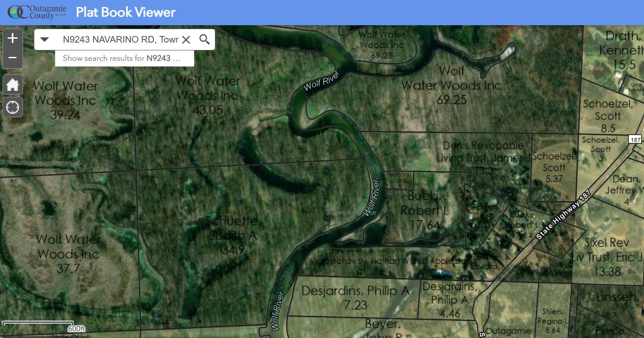The height and width of the screenshot is (338, 644).
Task: Focus the N9243 NAVARINO RD search field
Action: 120,40
